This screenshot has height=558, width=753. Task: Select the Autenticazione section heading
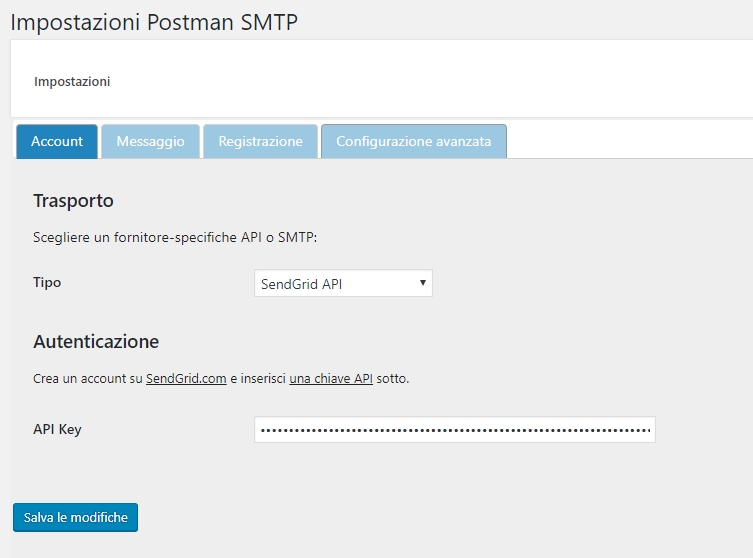(96, 341)
